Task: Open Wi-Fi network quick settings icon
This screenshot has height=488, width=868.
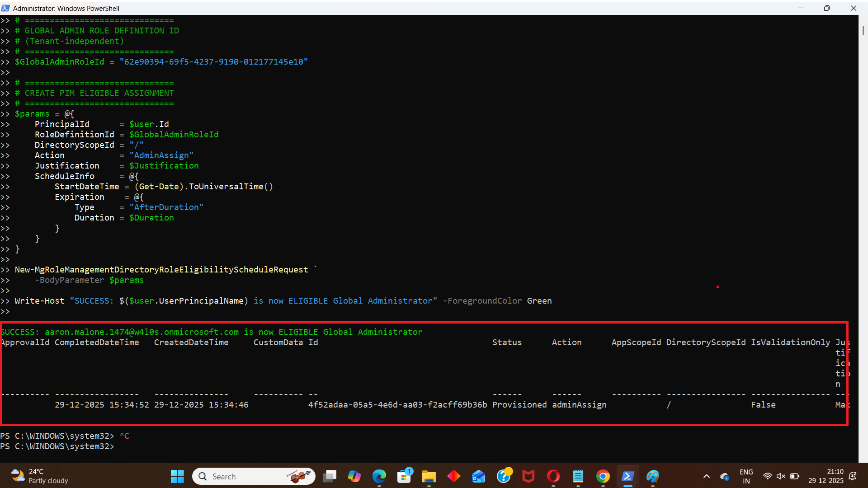Action: point(767,476)
